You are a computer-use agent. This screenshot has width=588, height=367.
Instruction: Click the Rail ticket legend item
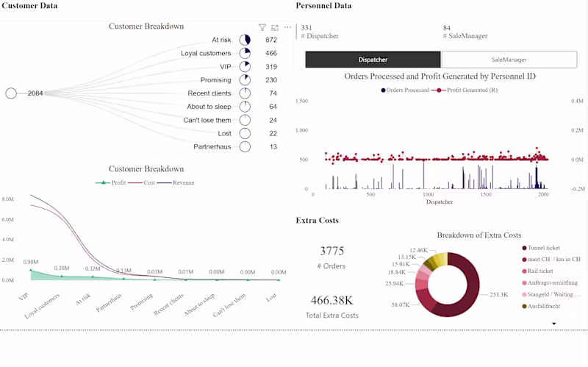[537, 271]
